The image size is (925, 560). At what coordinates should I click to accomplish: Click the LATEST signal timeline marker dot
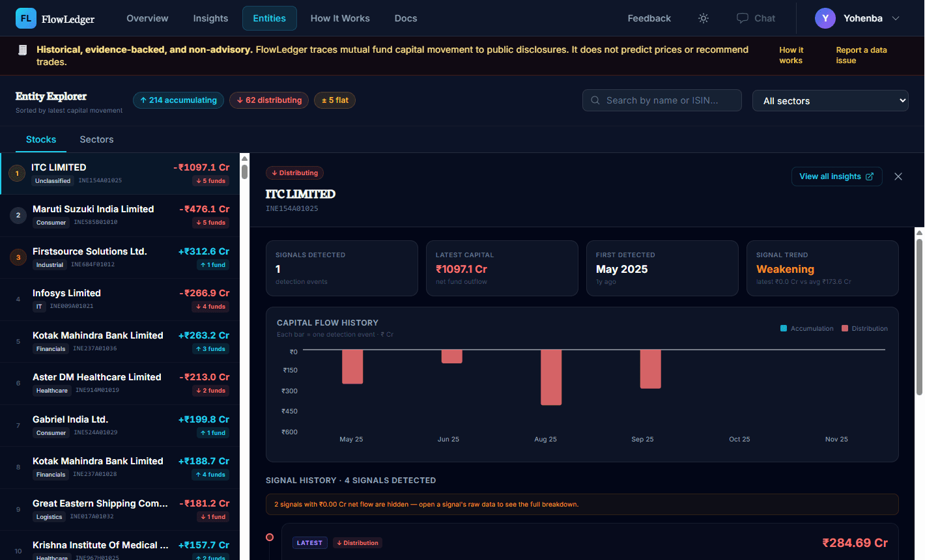pos(270,537)
